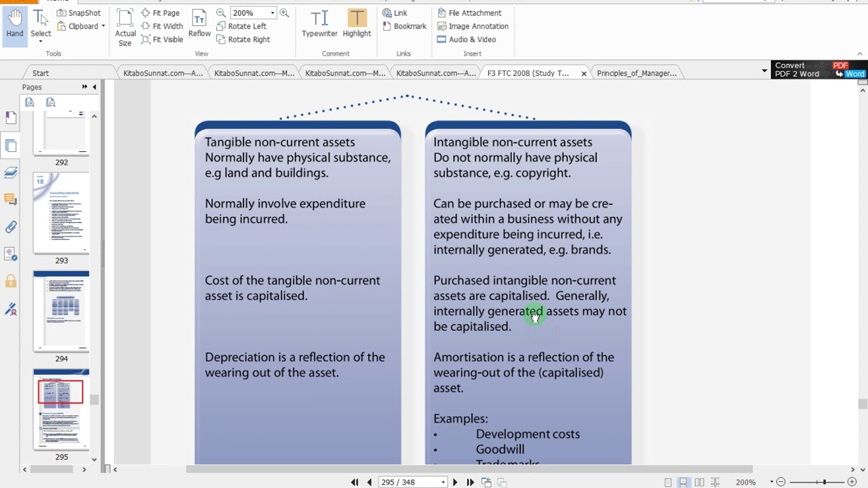Click the horizontal document scrollbar
Viewport: 868px width, 488px height.
(469, 469)
